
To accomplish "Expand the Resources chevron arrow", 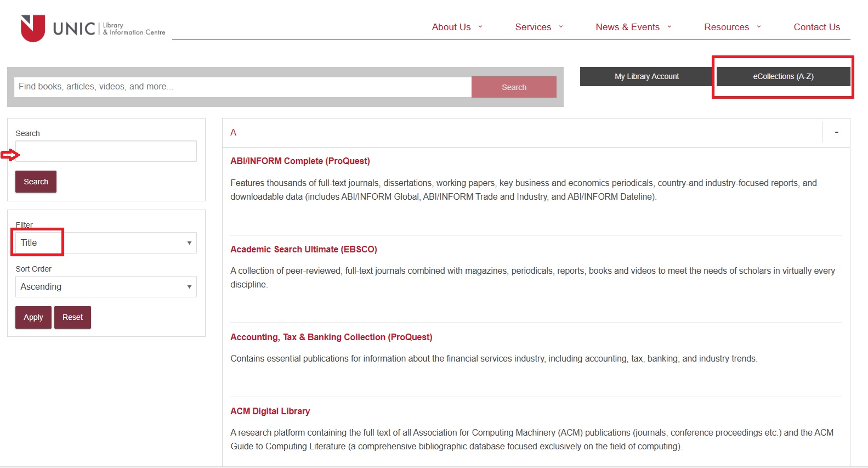I will (x=759, y=26).
